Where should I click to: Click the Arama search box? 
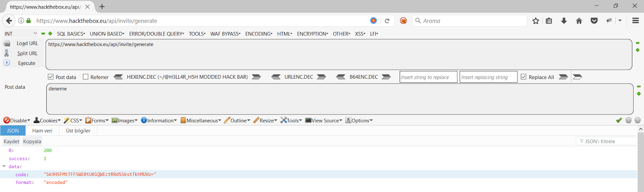(470, 21)
